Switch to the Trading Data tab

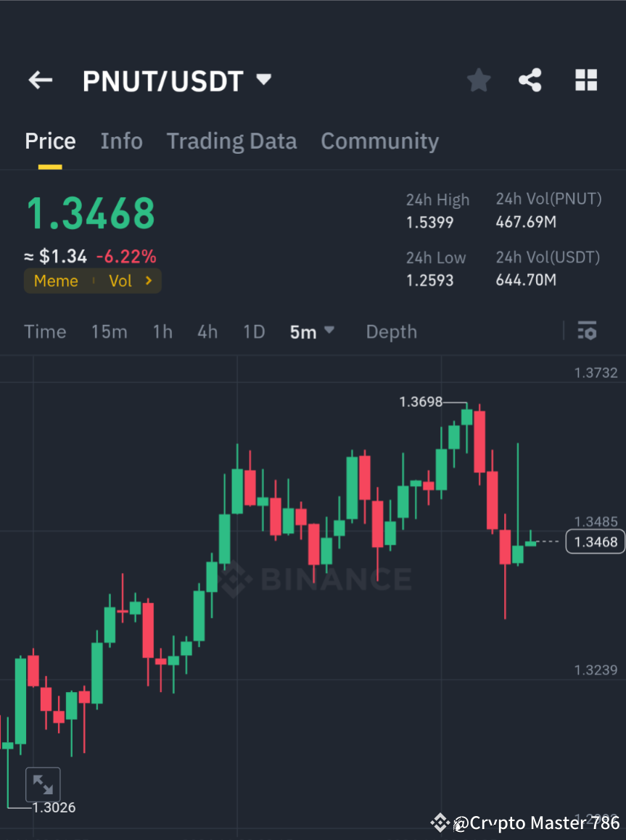pos(231,141)
